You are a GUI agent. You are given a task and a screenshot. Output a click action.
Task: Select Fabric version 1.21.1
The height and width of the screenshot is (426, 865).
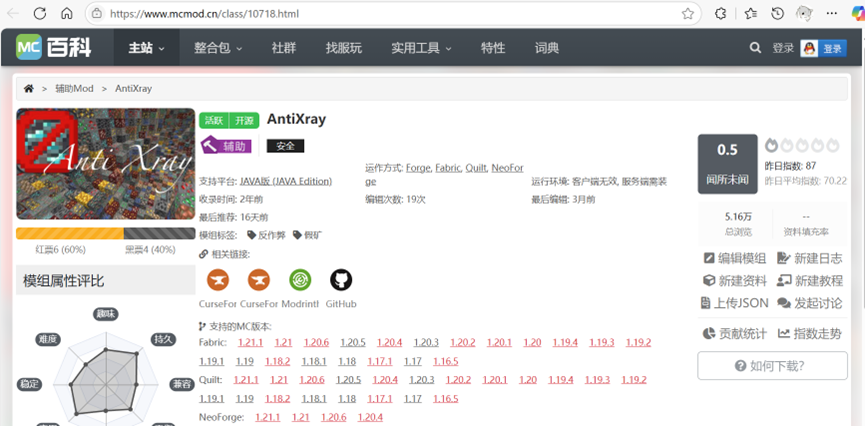coord(250,343)
